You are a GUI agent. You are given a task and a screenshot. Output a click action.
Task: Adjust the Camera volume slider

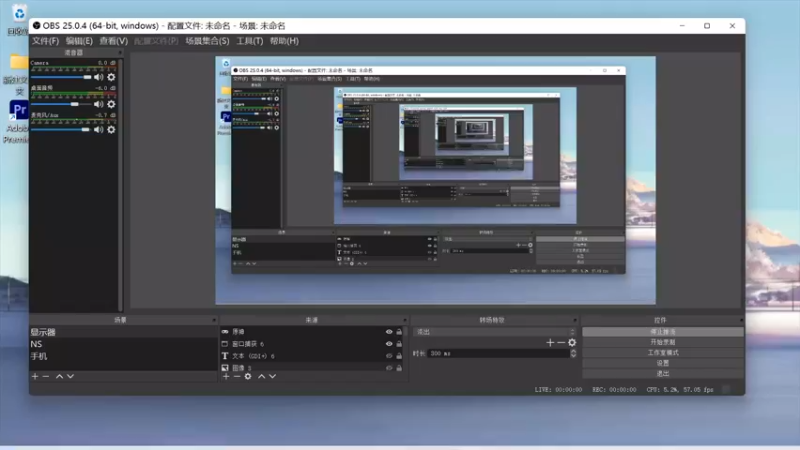(x=61, y=77)
